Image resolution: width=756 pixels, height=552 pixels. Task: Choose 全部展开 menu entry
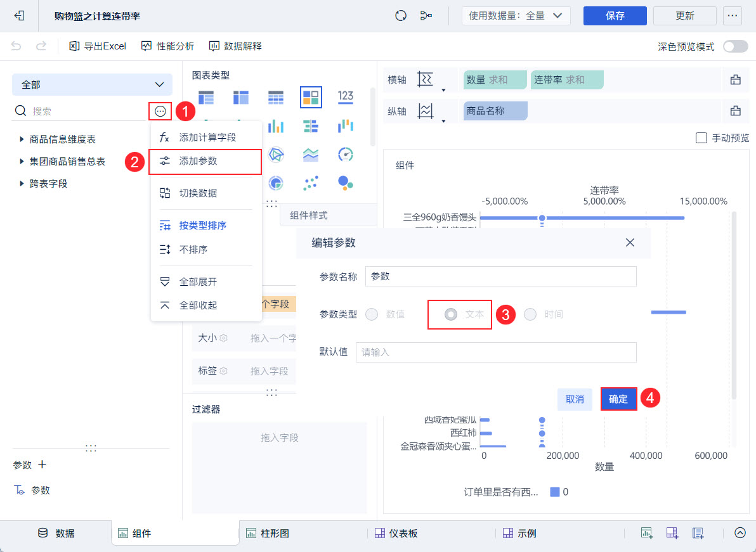206,282
